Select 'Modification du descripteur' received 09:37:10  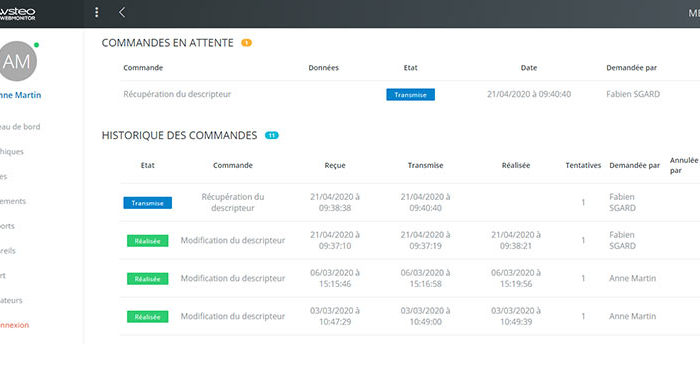click(x=233, y=240)
